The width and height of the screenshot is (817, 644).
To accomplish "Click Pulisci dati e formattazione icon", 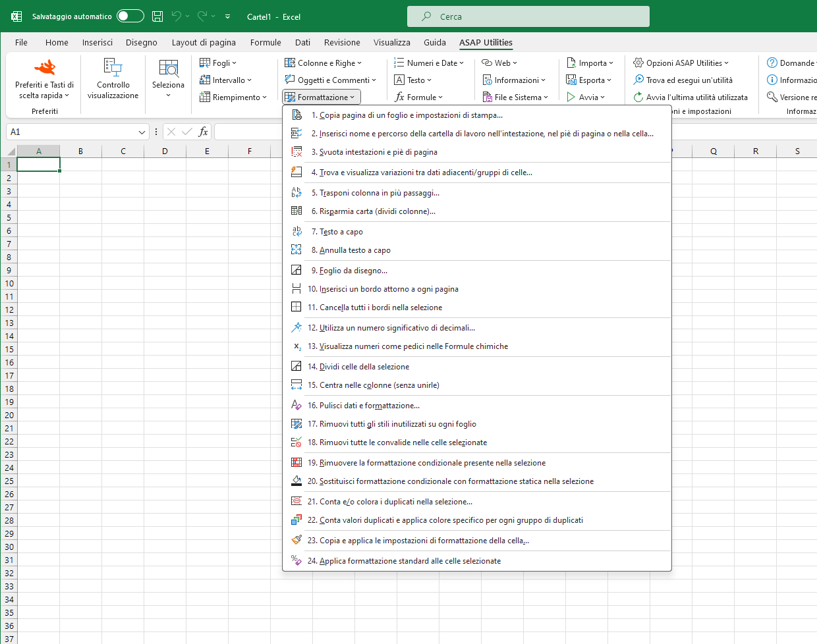I will (296, 406).
